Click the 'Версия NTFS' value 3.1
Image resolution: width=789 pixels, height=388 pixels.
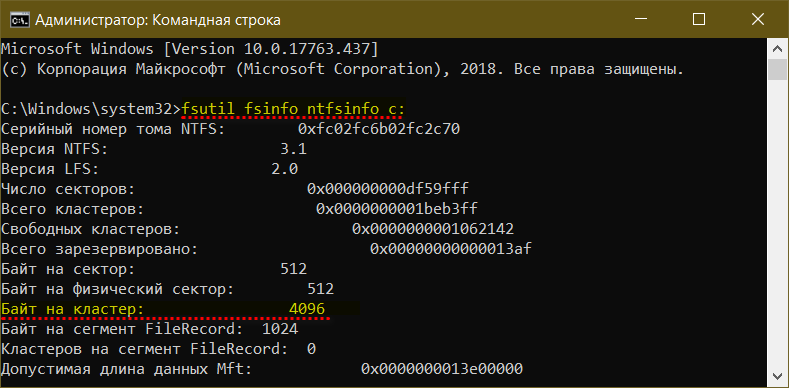click(x=293, y=149)
